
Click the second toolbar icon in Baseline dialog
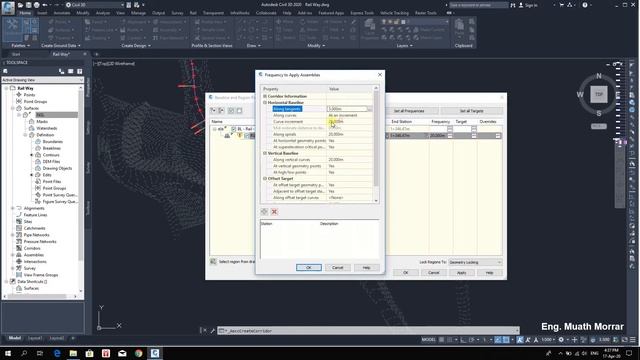(x=221, y=111)
